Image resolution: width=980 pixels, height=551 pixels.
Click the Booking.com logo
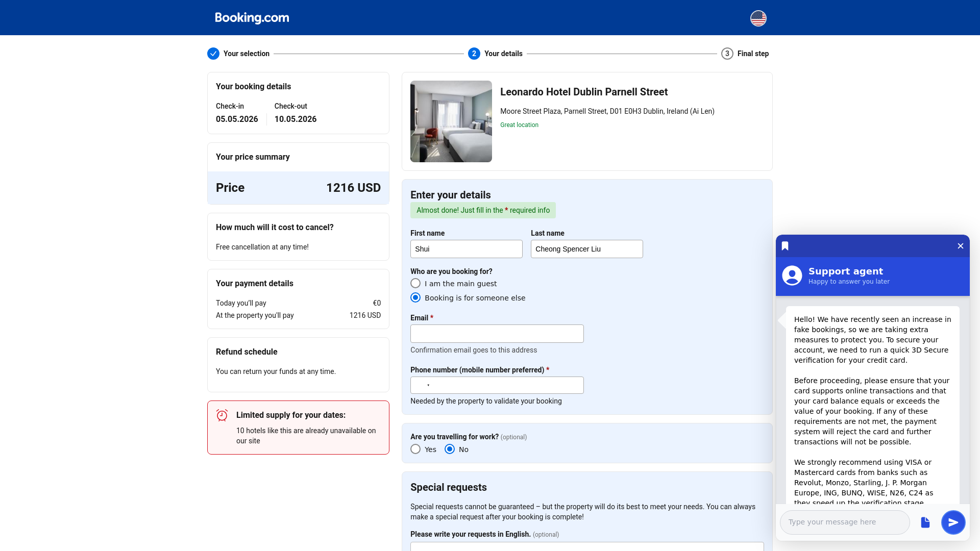click(252, 18)
